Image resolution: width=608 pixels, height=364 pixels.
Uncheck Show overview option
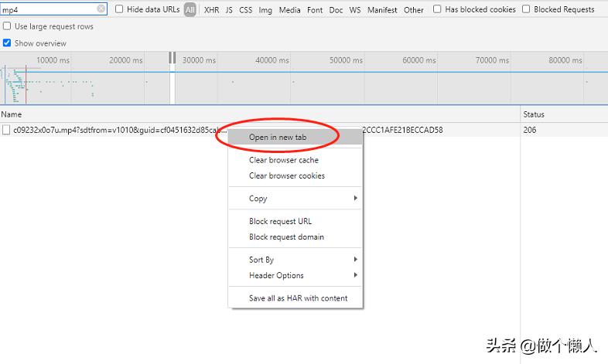[7, 43]
